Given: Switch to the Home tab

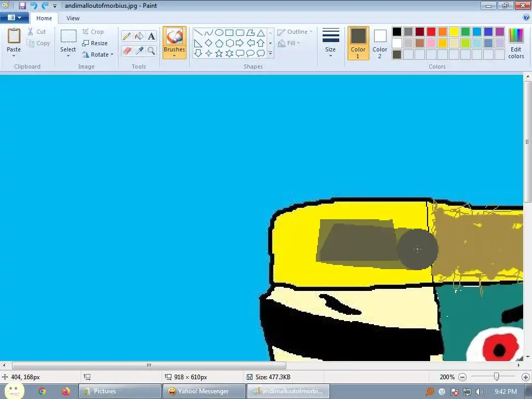Looking at the screenshot, I should 44,18.
